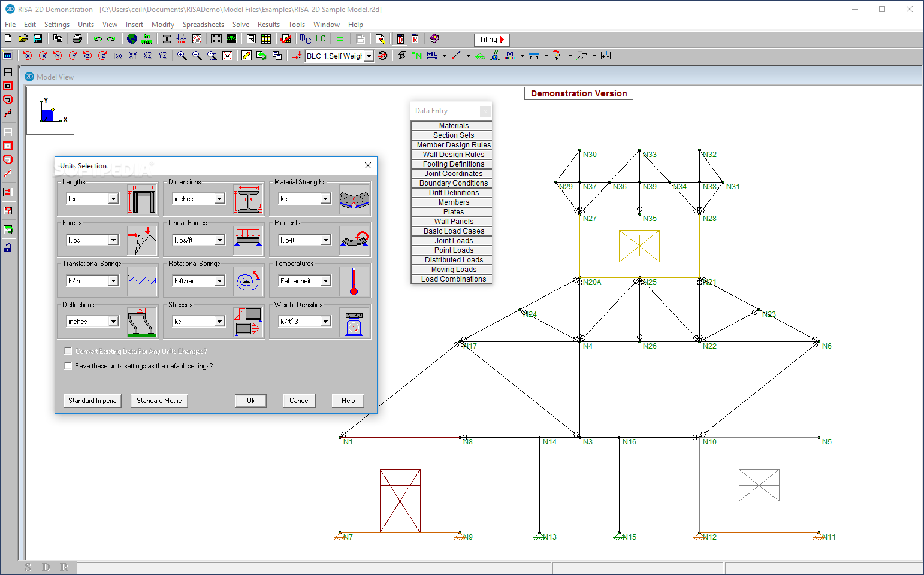This screenshot has width=924, height=575.
Task: Open the BLC 1:Self Weight load dropdown
Action: coord(369,56)
